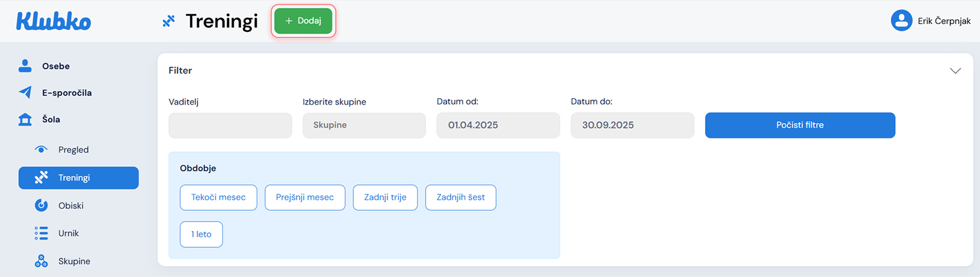The width and height of the screenshot is (980, 277).
Task: Open the Datum do date picker
Action: tap(632, 125)
